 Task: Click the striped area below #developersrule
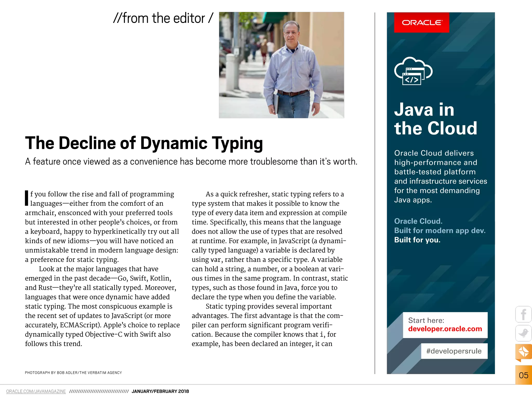tap(442, 367)
